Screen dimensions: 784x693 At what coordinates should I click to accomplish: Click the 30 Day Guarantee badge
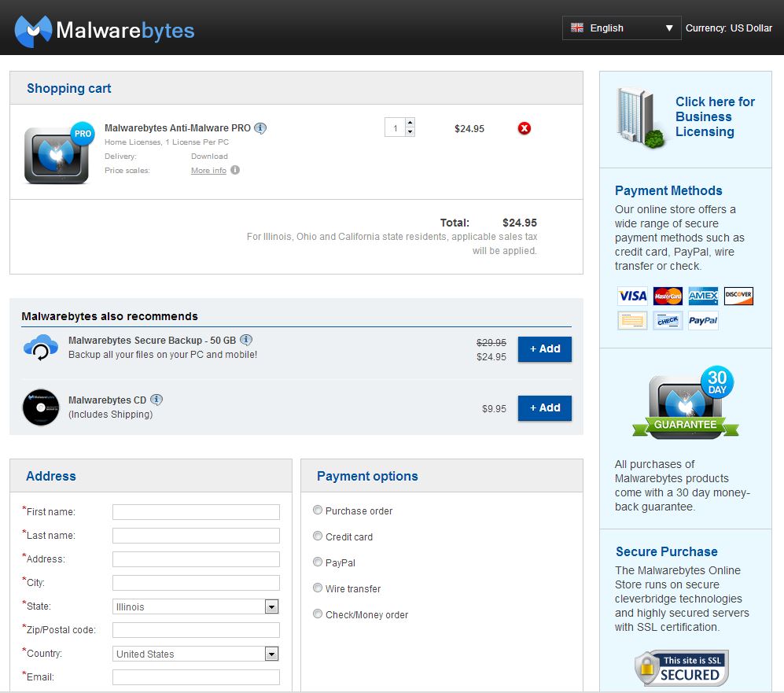click(x=686, y=403)
